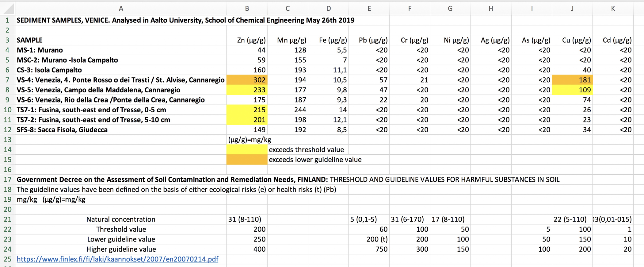The height and width of the screenshot is (267, 644).
Task: Select the Higher guideline value label
Action: (121, 249)
